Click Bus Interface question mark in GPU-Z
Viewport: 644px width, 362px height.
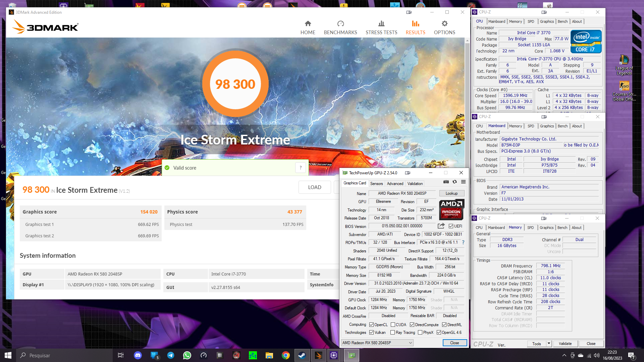coord(463,242)
